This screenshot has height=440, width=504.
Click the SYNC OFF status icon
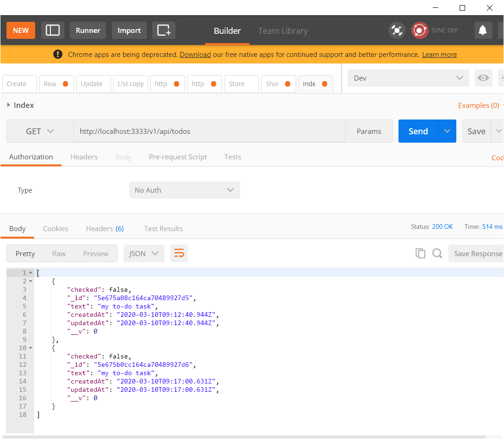point(420,30)
